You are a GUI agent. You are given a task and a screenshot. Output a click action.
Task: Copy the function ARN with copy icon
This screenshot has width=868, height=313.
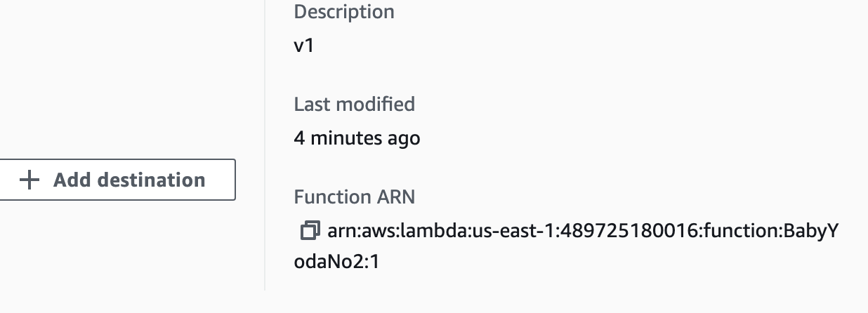tap(310, 230)
